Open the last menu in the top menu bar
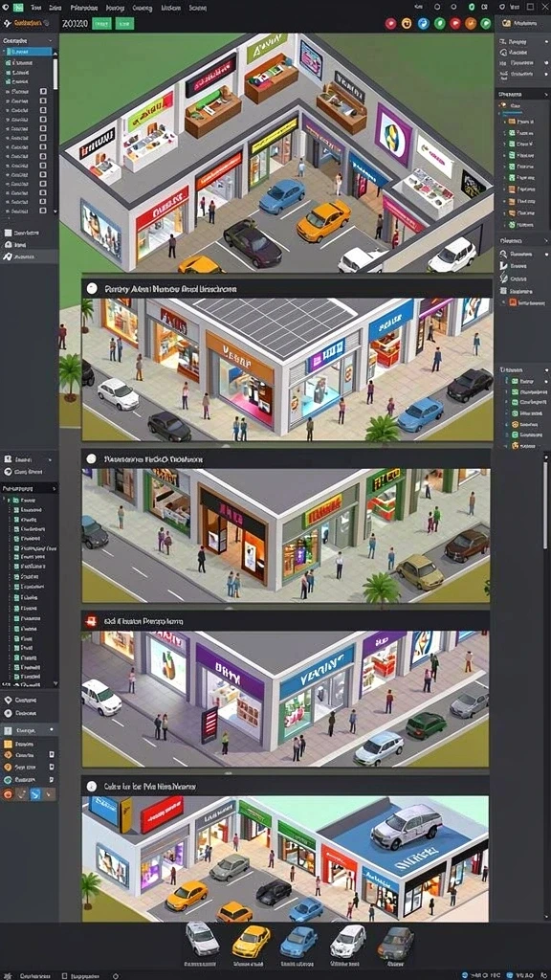This screenshot has height=980, width=551. (198, 8)
